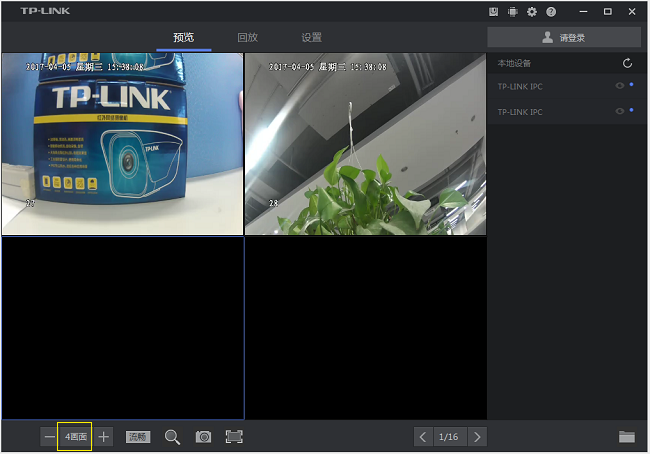650x454 pixels.
Task: Refresh the local device list
Action: click(x=627, y=63)
